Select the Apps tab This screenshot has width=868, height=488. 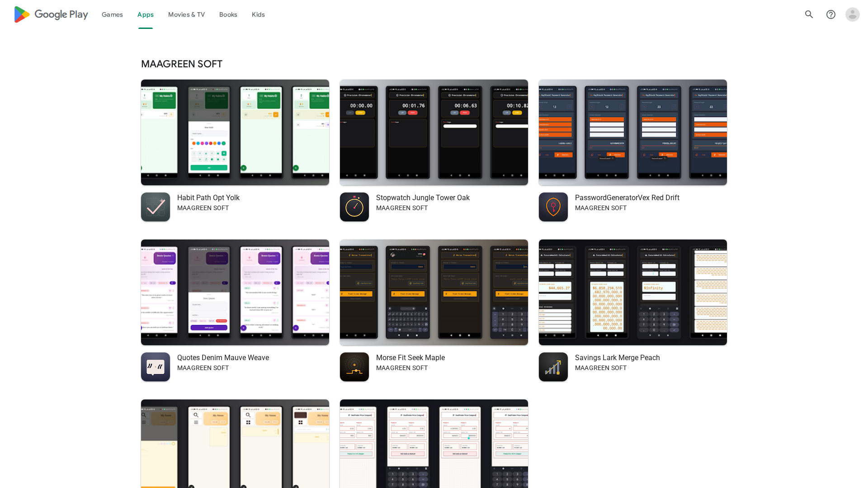(146, 14)
